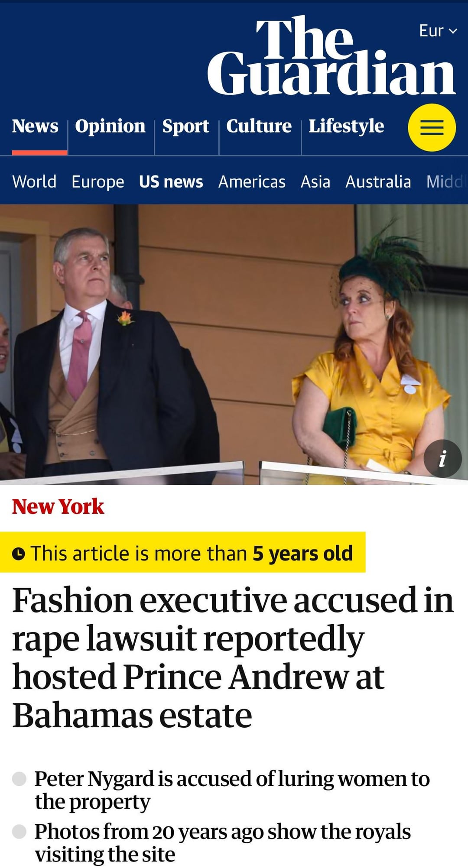Viewport: 468px width, 868px height.
Task: Open the Lifestyle section
Action: coord(346,126)
